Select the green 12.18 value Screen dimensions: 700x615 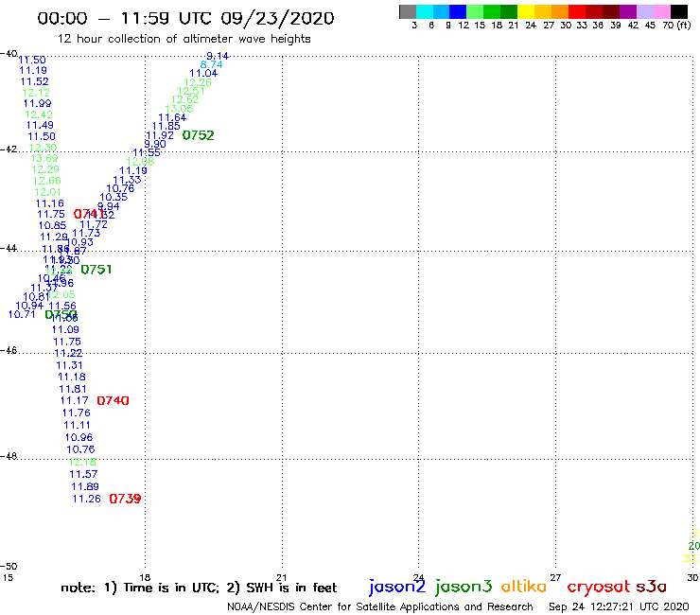(x=82, y=462)
